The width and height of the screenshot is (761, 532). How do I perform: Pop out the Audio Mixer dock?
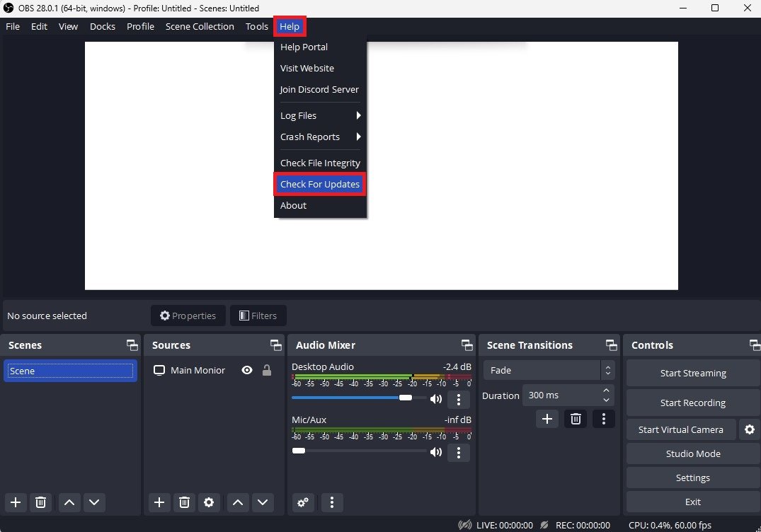467,345
